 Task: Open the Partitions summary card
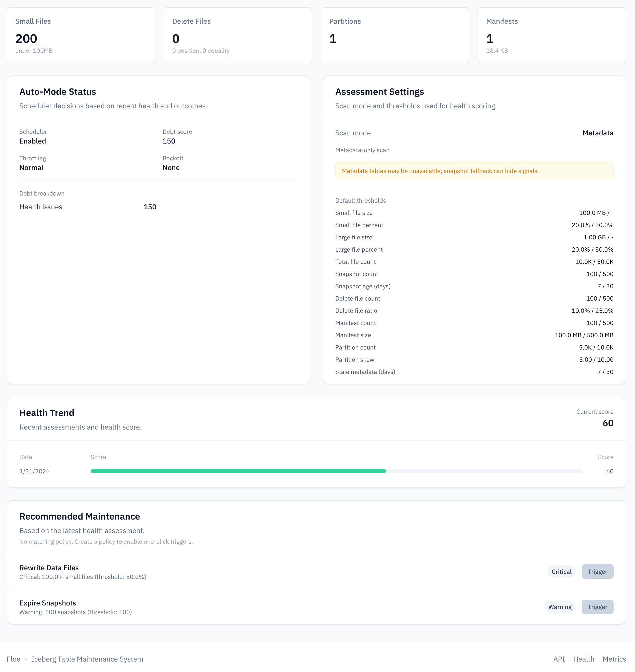(x=395, y=35)
